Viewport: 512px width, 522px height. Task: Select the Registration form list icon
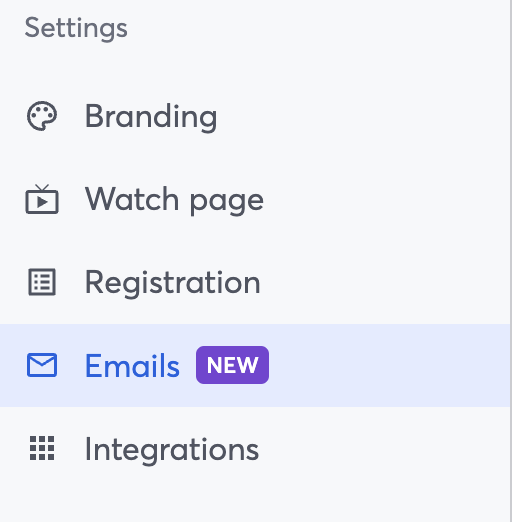tap(42, 282)
